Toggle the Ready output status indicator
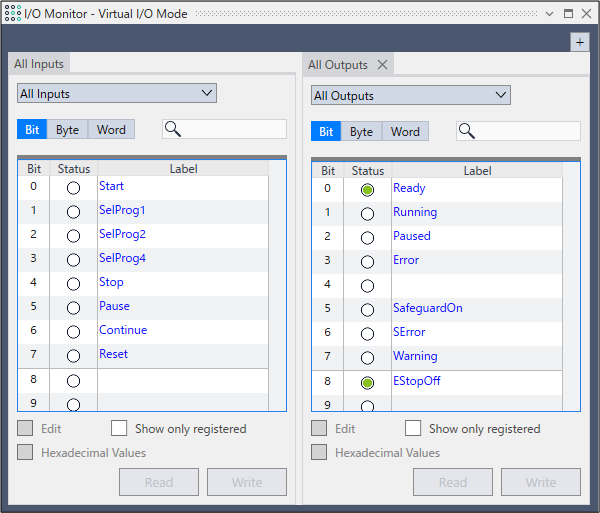The width and height of the screenshot is (600, 513). point(367,189)
